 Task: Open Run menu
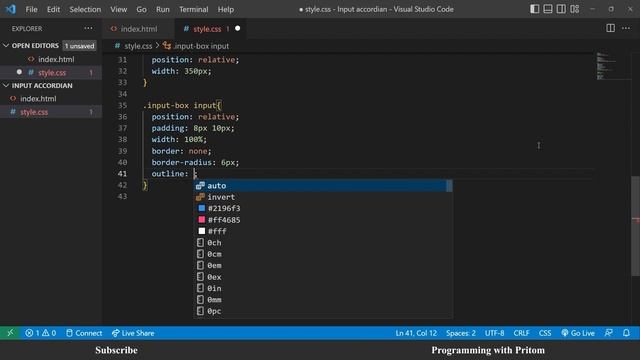[x=162, y=9]
